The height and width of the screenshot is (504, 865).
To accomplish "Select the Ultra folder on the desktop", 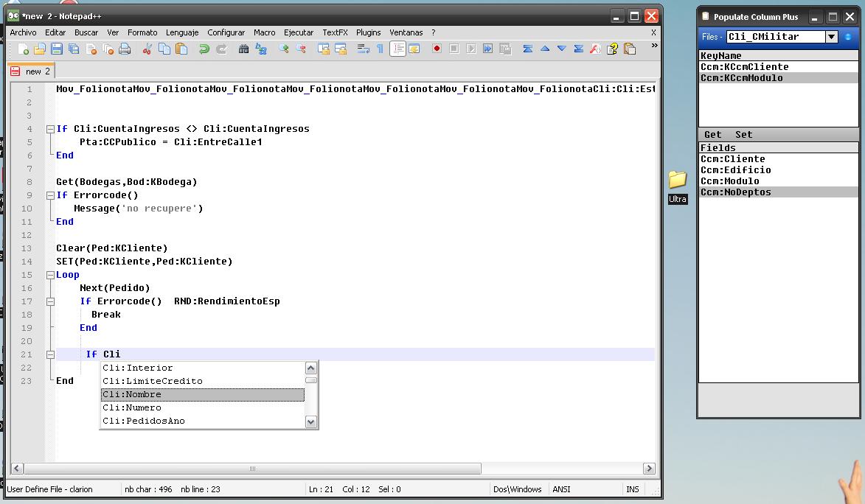I will pos(678,187).
